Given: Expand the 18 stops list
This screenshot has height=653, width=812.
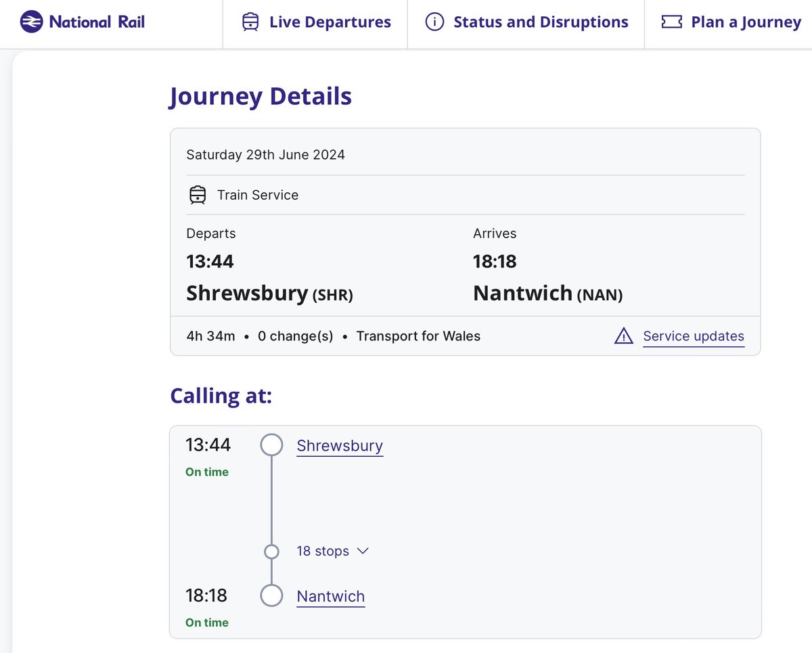Looking at the screenshot, I should click(x=332, y=551).
